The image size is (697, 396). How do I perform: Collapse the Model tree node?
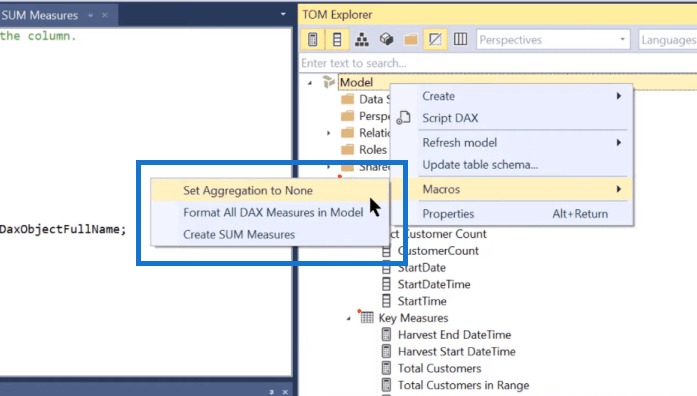pyautogui.click(x=310, y=83)
